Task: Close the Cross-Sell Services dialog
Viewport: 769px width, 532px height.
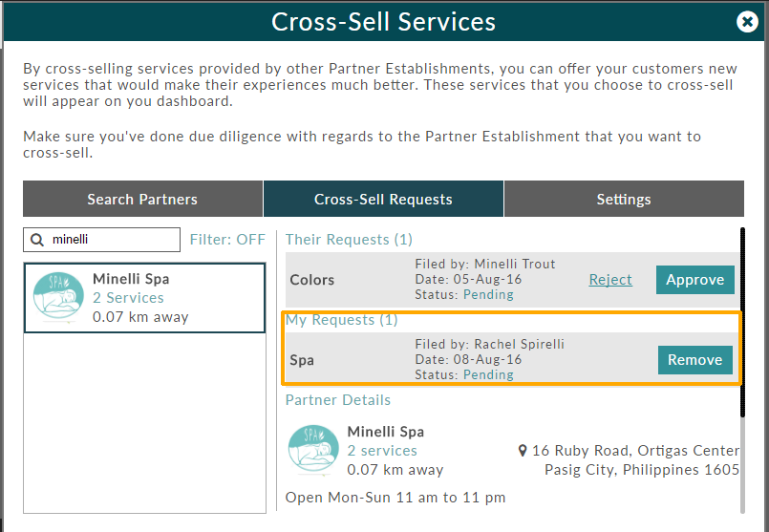Action: [x=747, y=22]
